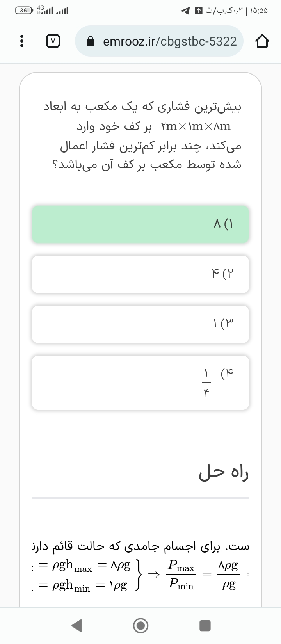The image size is (281, 644).
Task: Tap the home icon in browser toolbar
Action: (262, 41)
